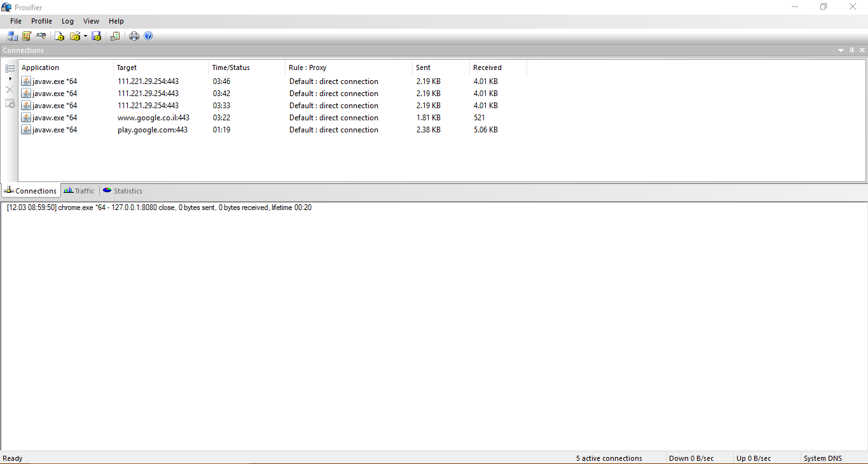The width and height of the screenshot is (868, 464).
Task: Open the Connections panel dropdown arrow
Action: [841, 50]
